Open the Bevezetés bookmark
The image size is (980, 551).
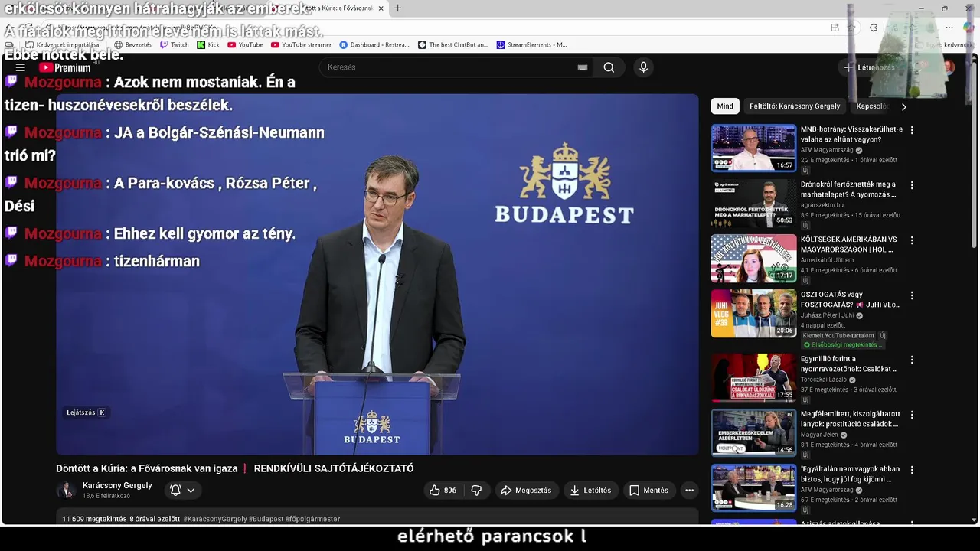(x=132, y=44)
